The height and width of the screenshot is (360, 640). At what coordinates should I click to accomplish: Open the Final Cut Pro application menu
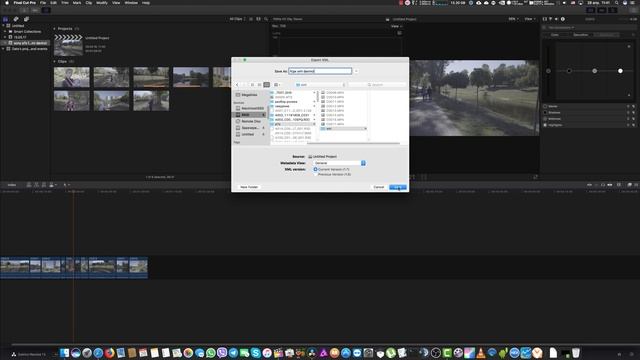24,3
